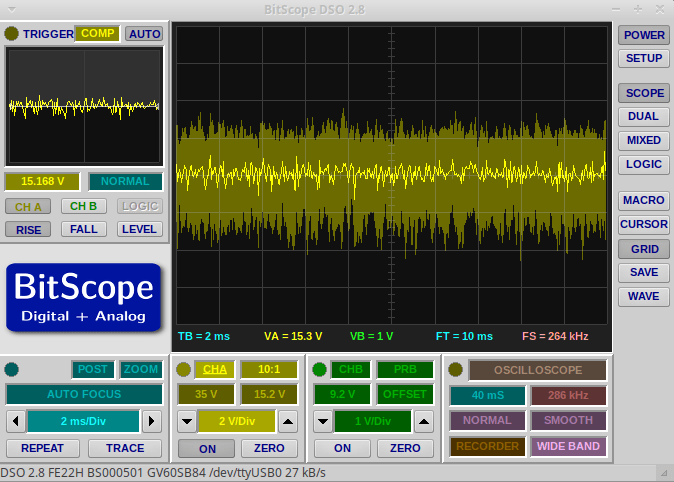Select CH A as trigger source

(x=28, y=206)
